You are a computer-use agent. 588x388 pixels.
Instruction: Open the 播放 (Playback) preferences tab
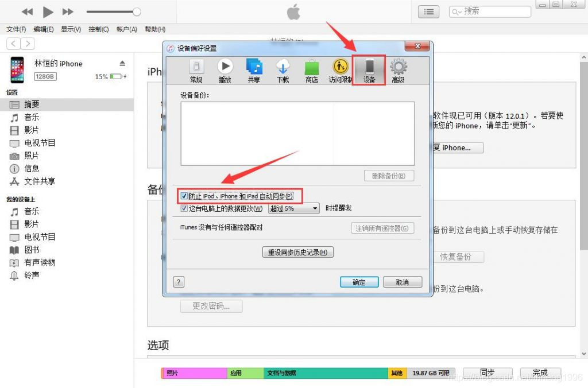pyautogui.click(x=225, y=71)
